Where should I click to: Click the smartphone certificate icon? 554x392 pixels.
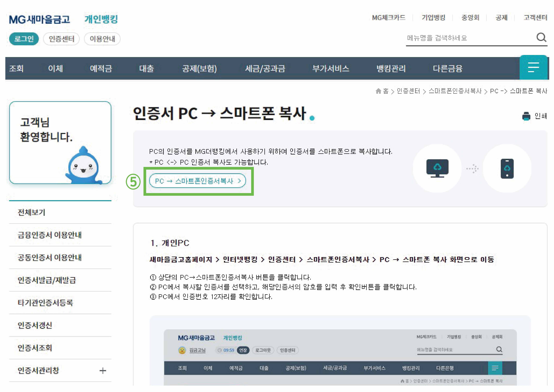coord(507,168)
